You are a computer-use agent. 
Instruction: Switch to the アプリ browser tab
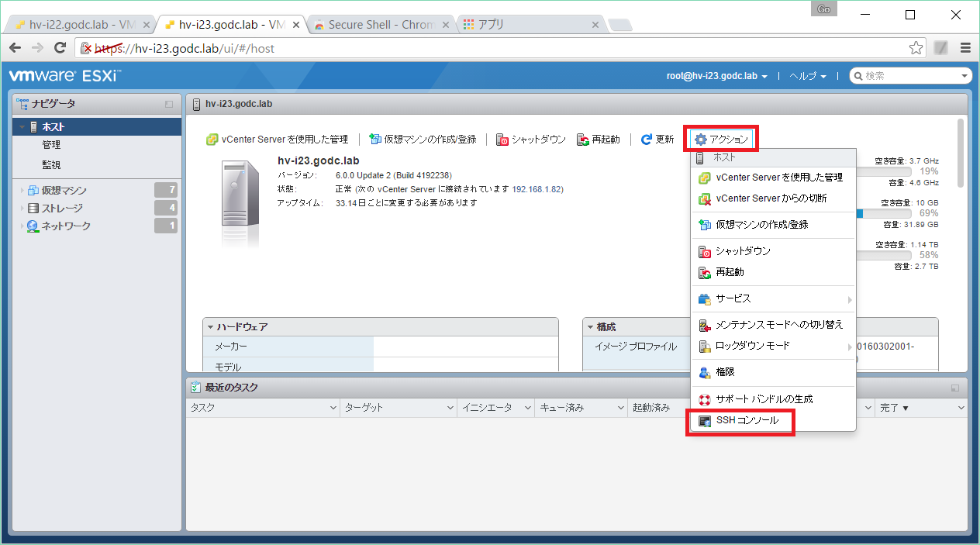[x=530, y=24]
